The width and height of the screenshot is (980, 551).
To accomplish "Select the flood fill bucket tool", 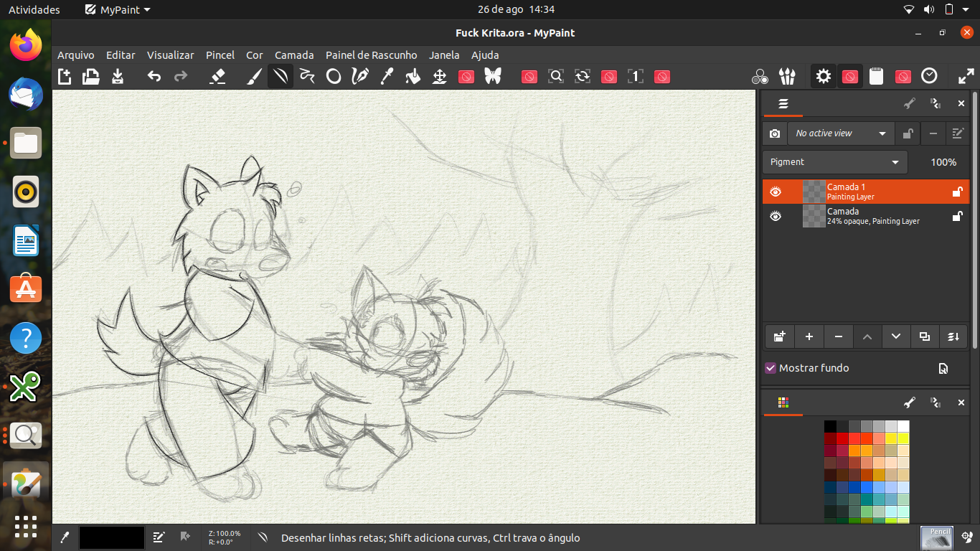I will [413, 76].
